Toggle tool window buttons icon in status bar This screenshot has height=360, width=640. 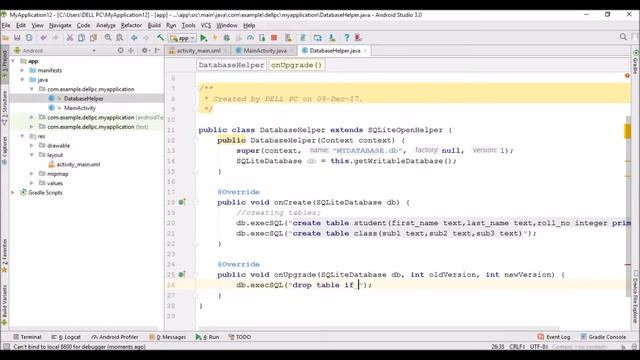pyautogui.click(x=6, y=347)
